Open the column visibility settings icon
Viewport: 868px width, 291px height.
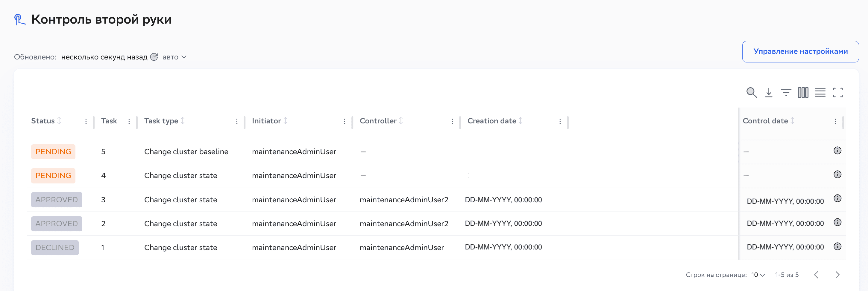[803, 93]
